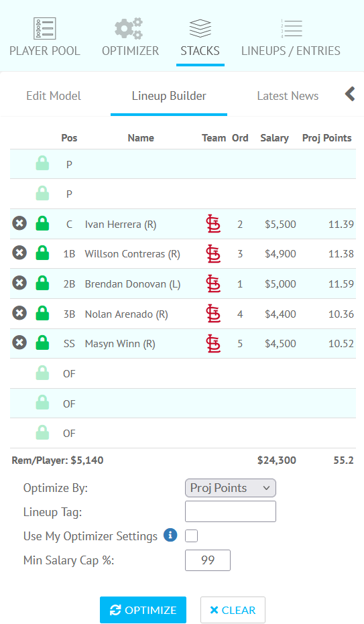Screen dimensions: 364x624
Task: Enable Use My Optimizer Settings checkbox
Action: (191, 536)
